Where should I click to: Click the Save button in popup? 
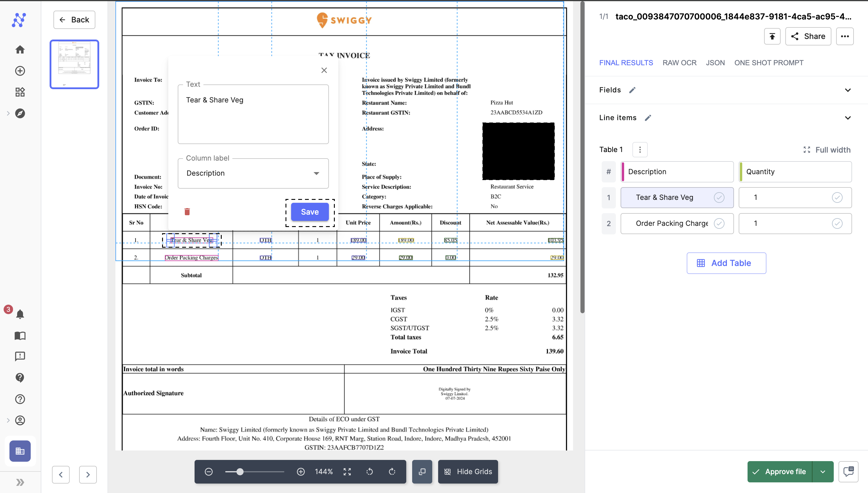coord(310,212)
